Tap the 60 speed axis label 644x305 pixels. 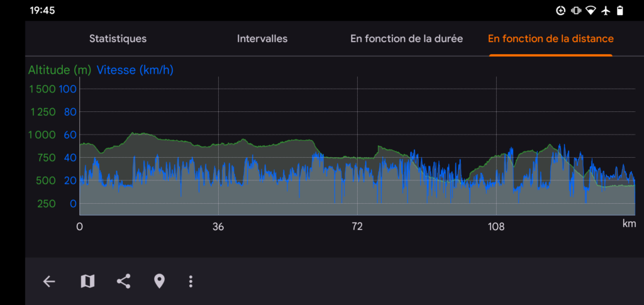[x=70, y=135]
